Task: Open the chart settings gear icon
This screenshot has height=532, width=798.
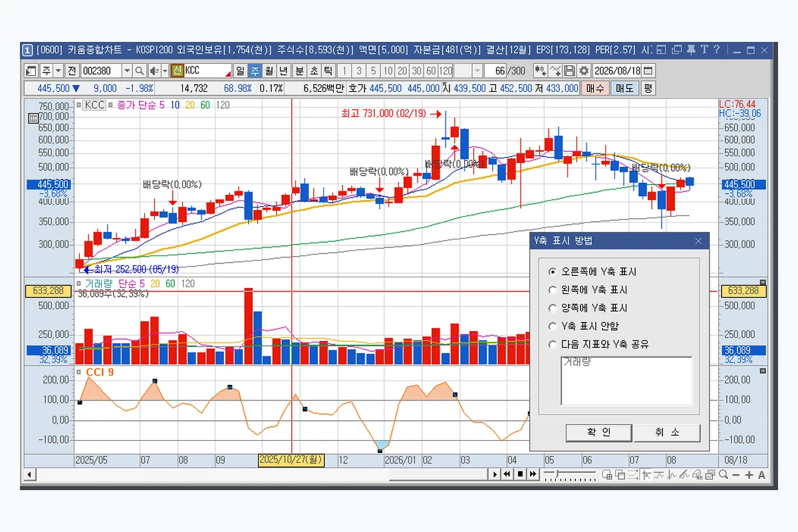Action: pos(583,70)
